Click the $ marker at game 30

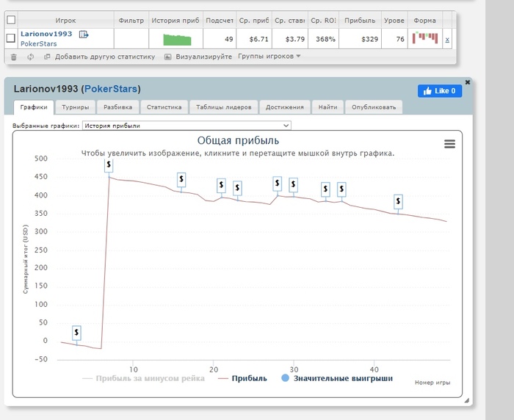294,185
